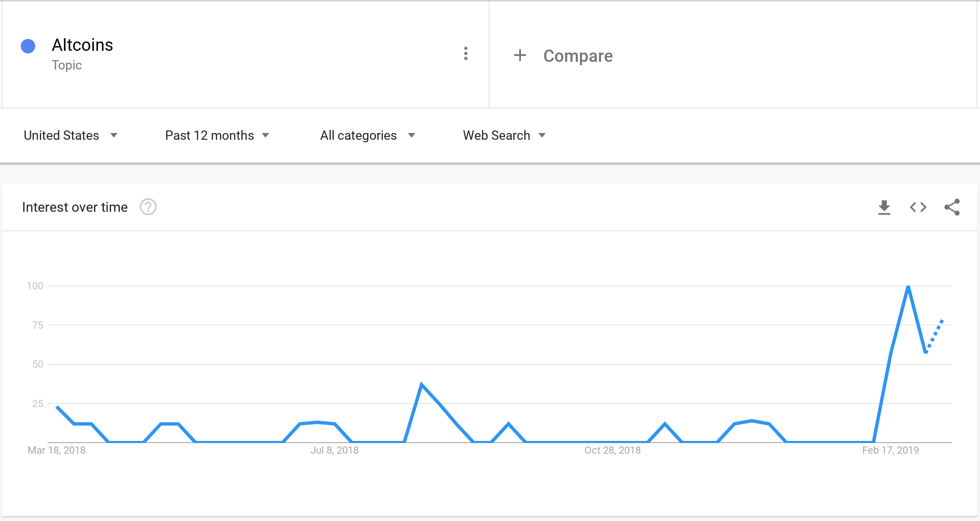Click the blue Altcoins color dot
Screen dimensions: 980x521
click(28, 46)
